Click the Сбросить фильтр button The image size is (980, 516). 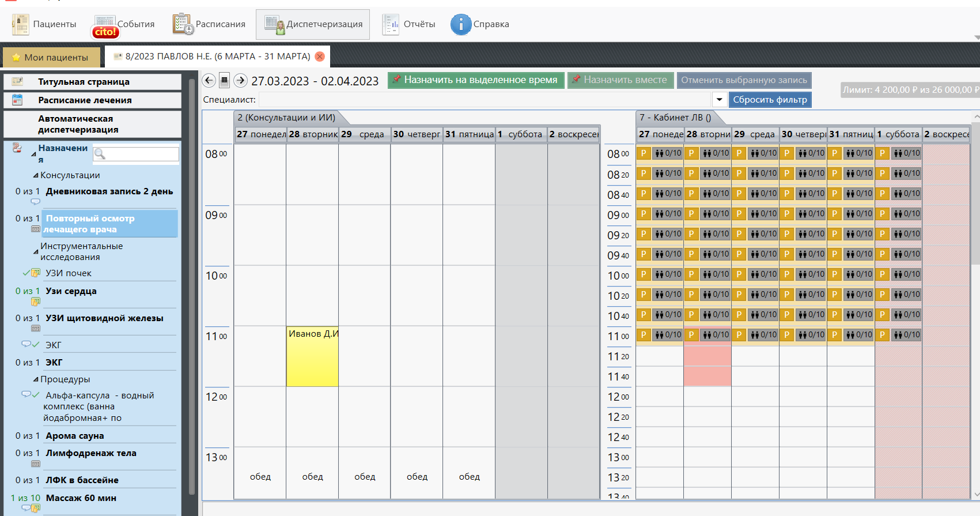point(770,100)
